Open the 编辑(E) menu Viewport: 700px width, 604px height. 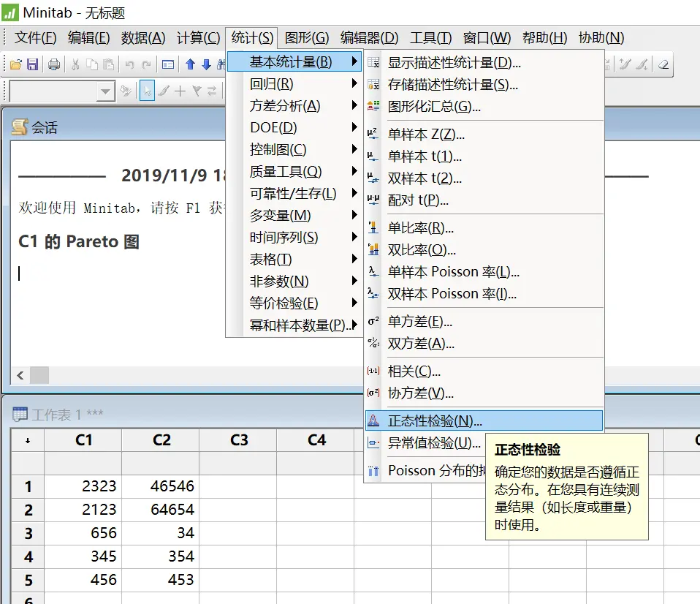(x=89, y=37)
